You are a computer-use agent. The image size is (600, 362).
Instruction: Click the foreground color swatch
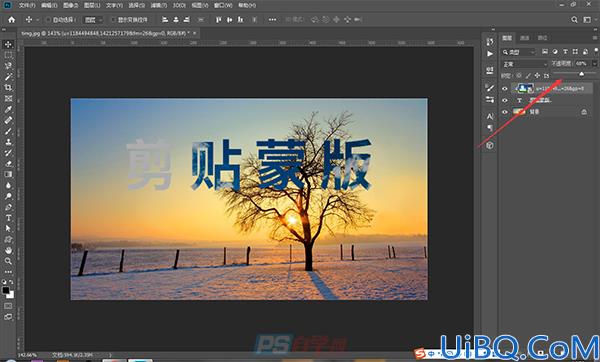point(6,290)
